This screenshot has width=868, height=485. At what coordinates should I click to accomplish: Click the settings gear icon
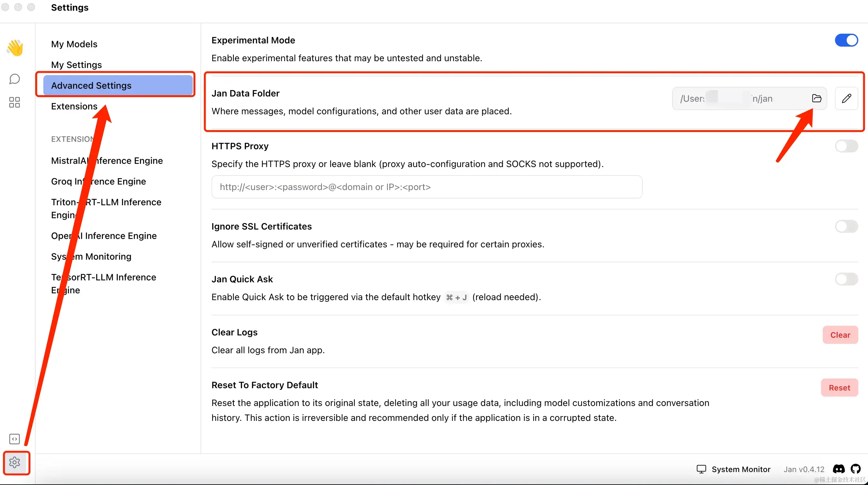[x=15, y=462]
